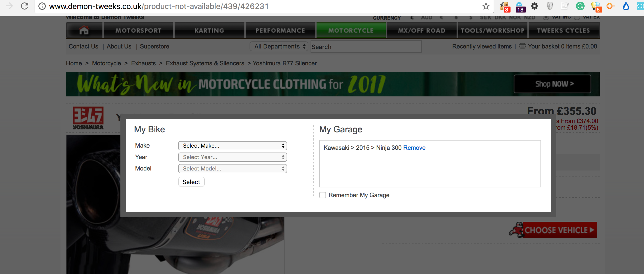
Task: Bookmark this page with the star icon
Action: (x=486, y=6)
